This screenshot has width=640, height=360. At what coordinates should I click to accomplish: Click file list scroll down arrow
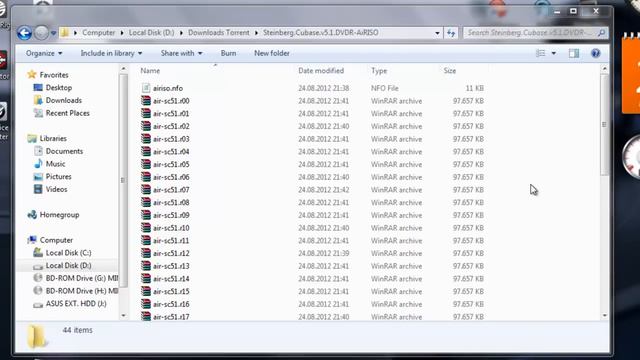pos(604,316)
